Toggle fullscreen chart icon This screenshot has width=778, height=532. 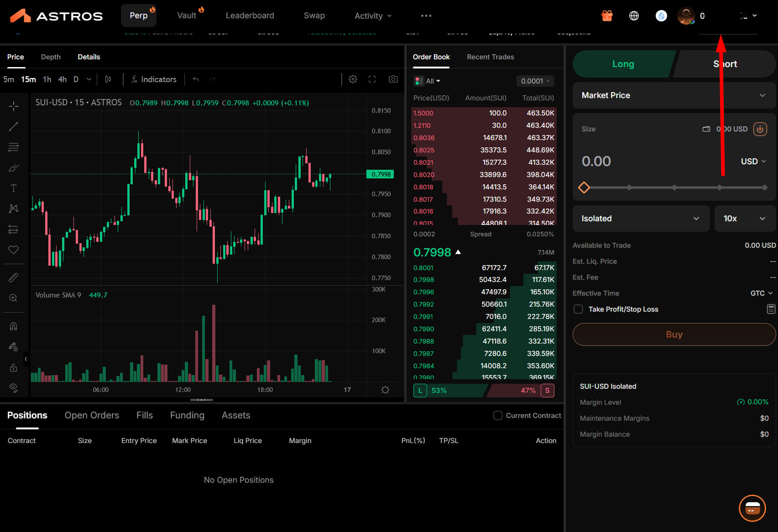[x=372, y=79]
